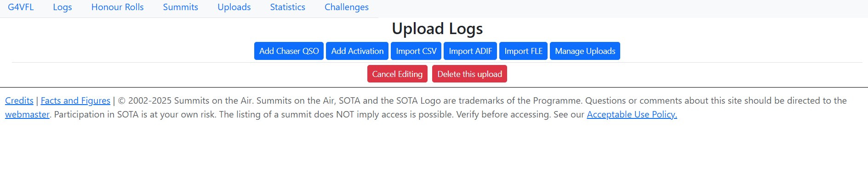Image resolution: width=868 pixels, height=188 pixels.
Task: Open the Logs navigation menu
Action: pos(62,7)
